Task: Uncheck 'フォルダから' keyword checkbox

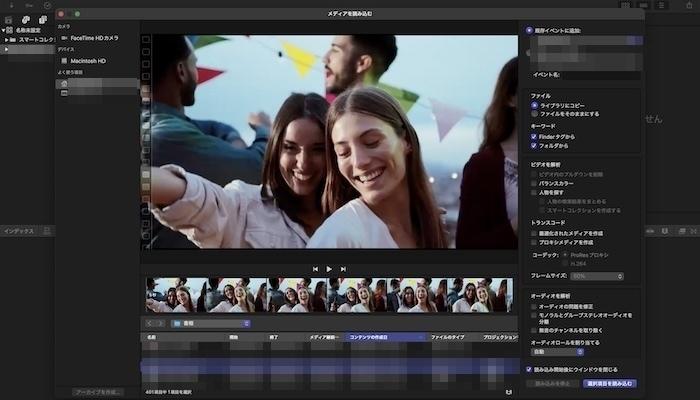Action: (533, 146)
